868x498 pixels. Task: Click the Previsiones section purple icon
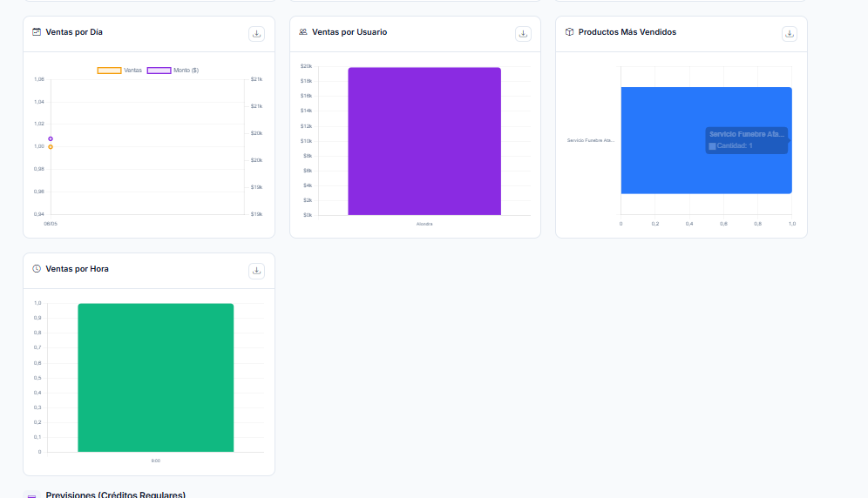(31, 495)
